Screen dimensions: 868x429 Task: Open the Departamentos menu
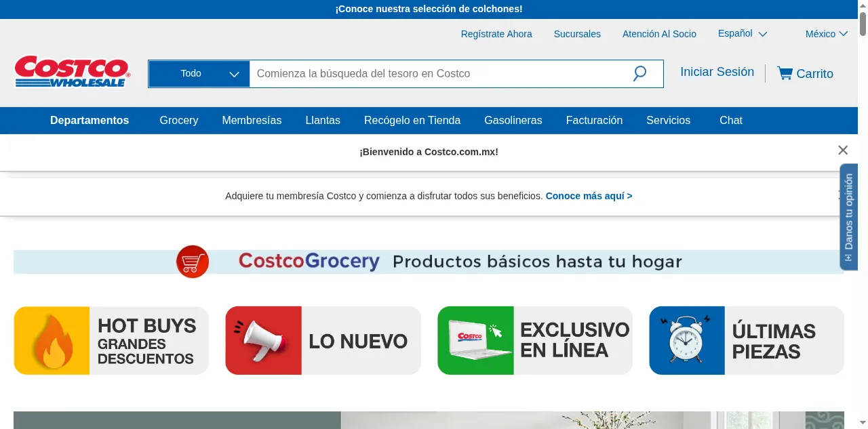[90, 120]
